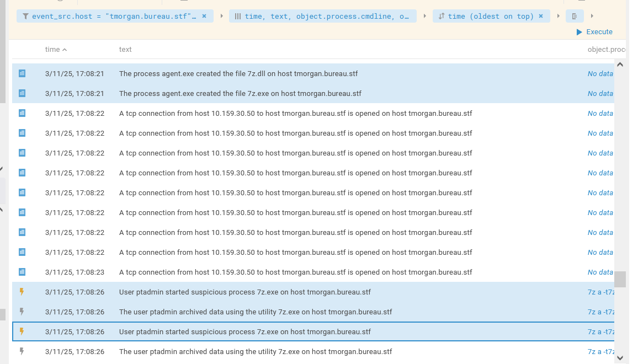Click the Execute query button
The height and width of the screenshot is (364, 638).
(594, 32)
